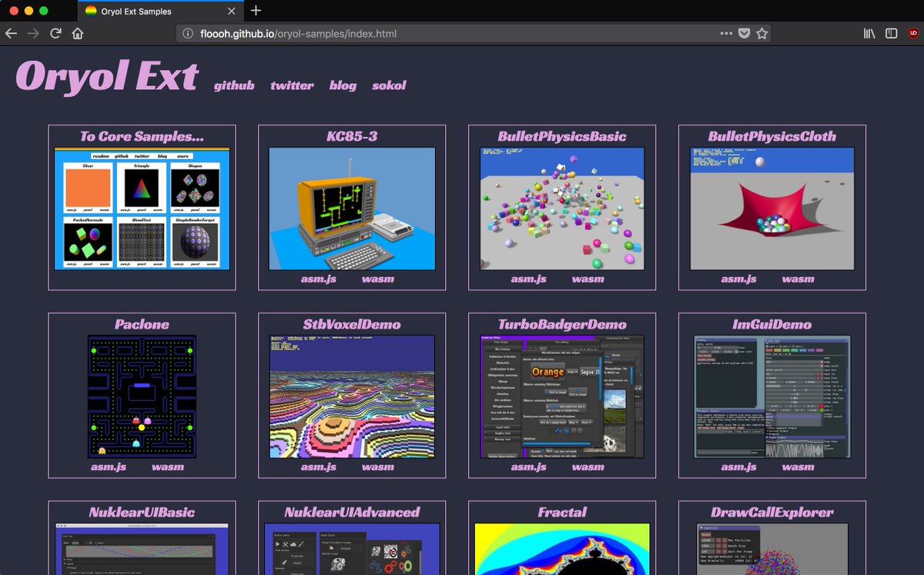Open Fractal mandelbrot thumbnail
This screenshot has height=575, width=924.
click(562, 549)
